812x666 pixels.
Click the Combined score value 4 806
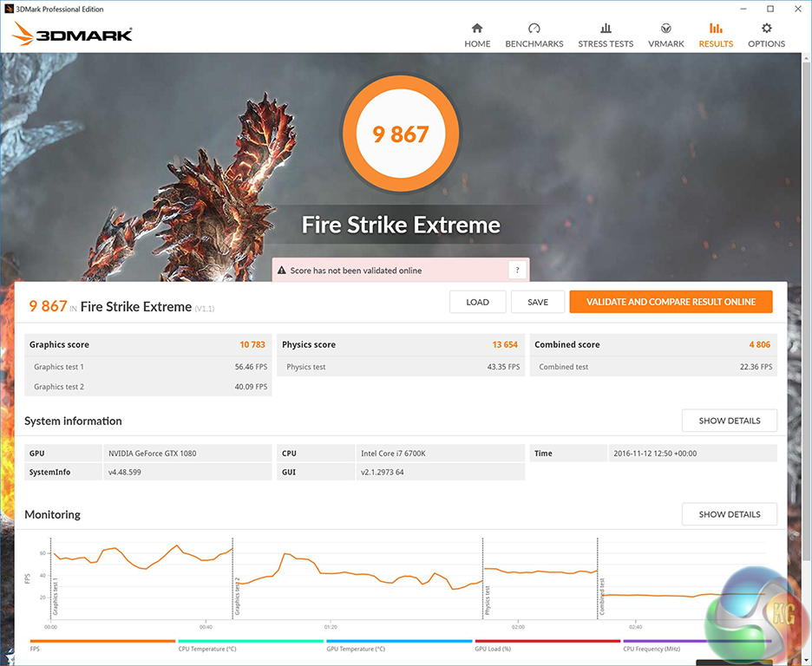coord(760,344)
